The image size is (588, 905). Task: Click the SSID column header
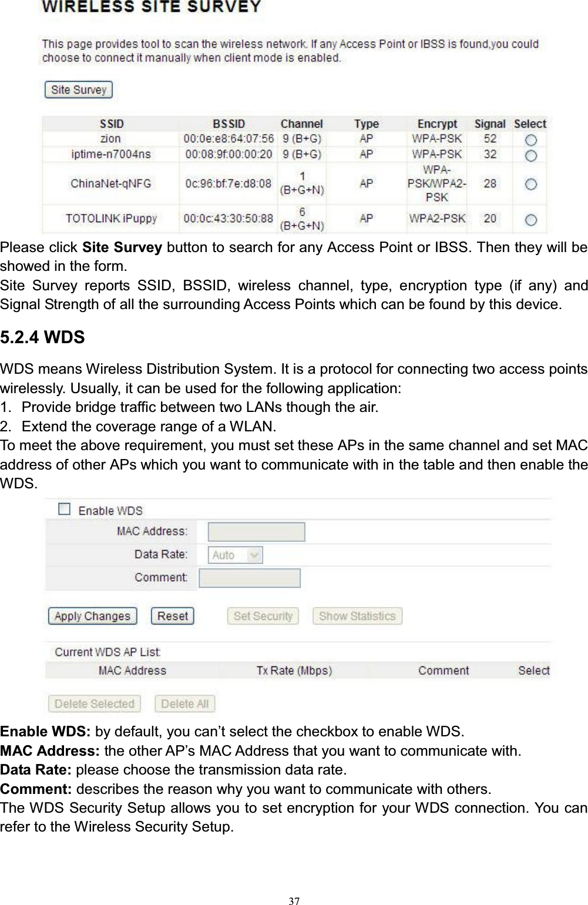click(112, 124)
